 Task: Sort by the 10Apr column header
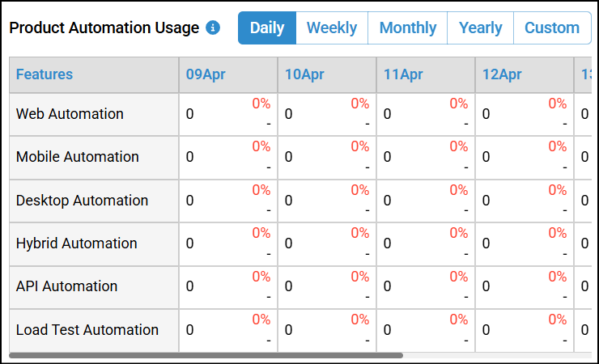pos(304,74)
